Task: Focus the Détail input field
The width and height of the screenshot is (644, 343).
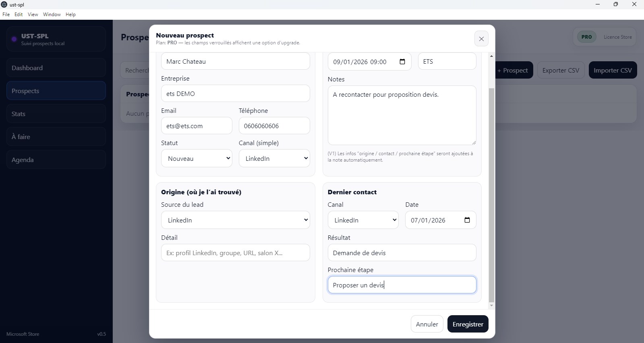Action: (x=236, y=253)
